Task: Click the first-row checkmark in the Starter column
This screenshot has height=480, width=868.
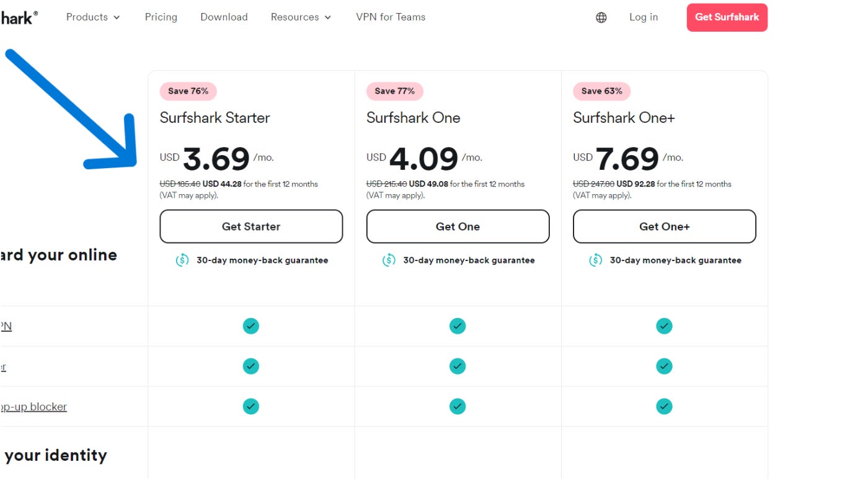Action: pos(250,326)
